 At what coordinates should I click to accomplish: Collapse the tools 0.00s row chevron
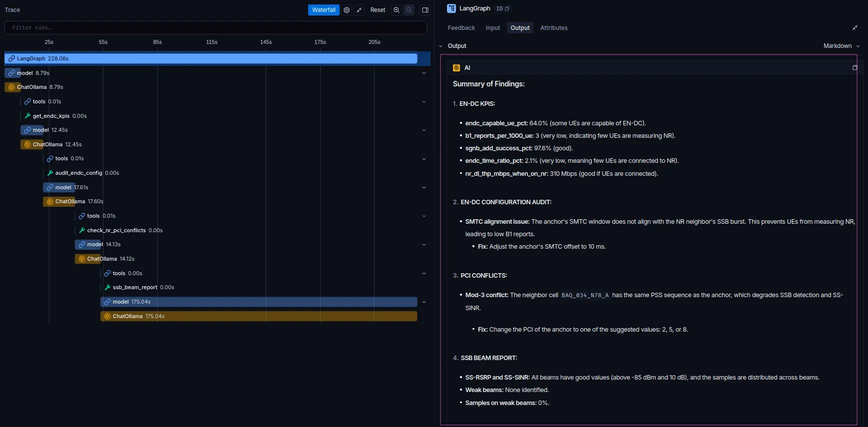click(x=424, y=273)
